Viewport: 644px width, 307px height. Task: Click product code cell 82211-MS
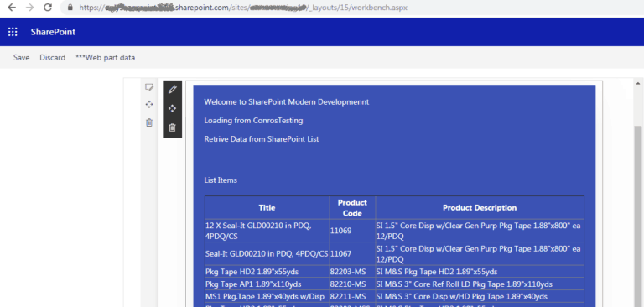352,296
